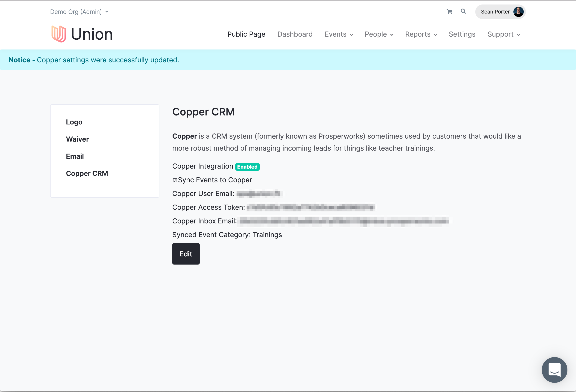Click the green Enabled badge
The image size is (576, 392).
[247, 167]
